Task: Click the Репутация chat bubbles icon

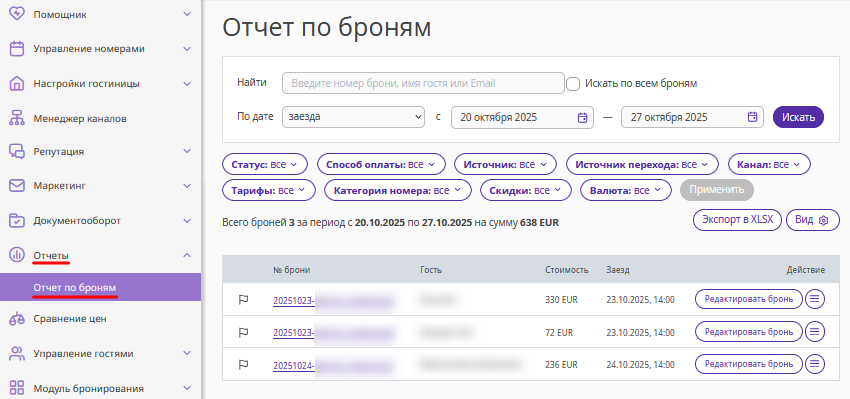Action: click(17, 151)
